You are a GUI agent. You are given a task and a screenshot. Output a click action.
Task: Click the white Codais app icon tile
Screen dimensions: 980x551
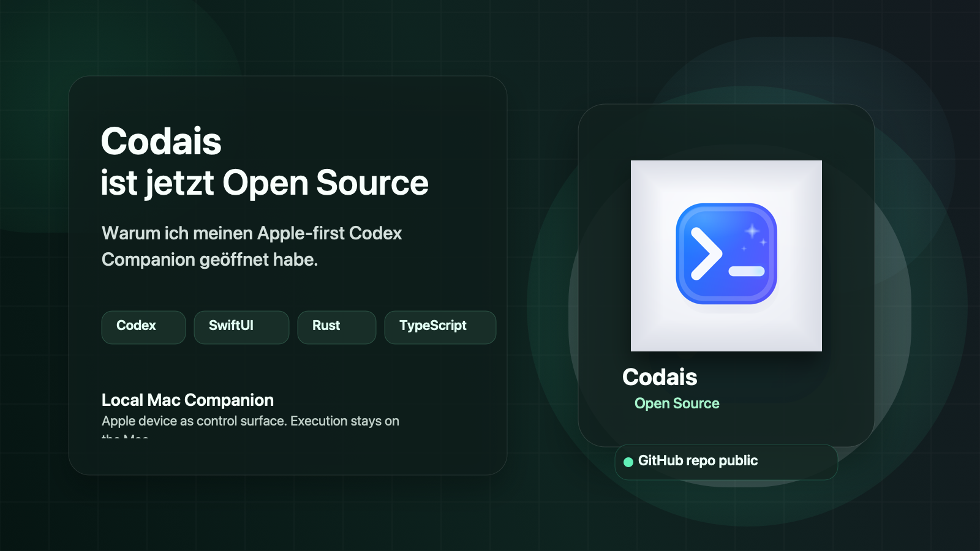coord(726,256)
